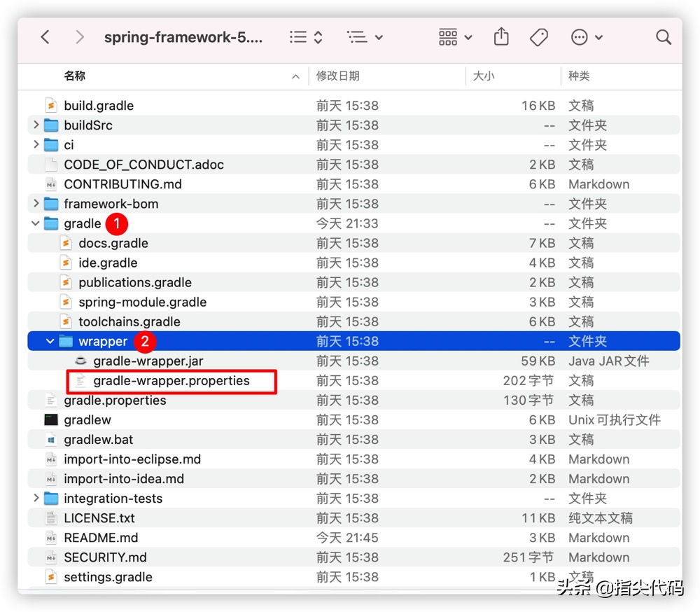Click the Unix 可执行文件 kind cell
Viewport: 700px width, 612px height.
point(615,420)
